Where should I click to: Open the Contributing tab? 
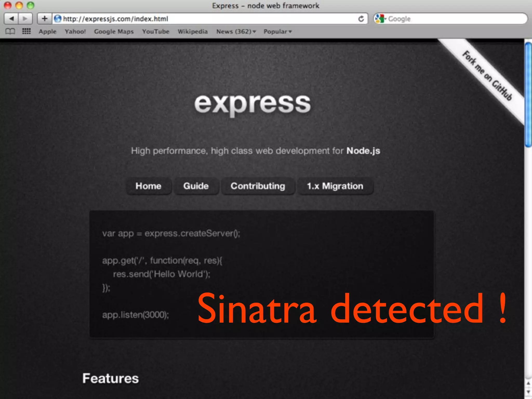[x=258, y=186]
